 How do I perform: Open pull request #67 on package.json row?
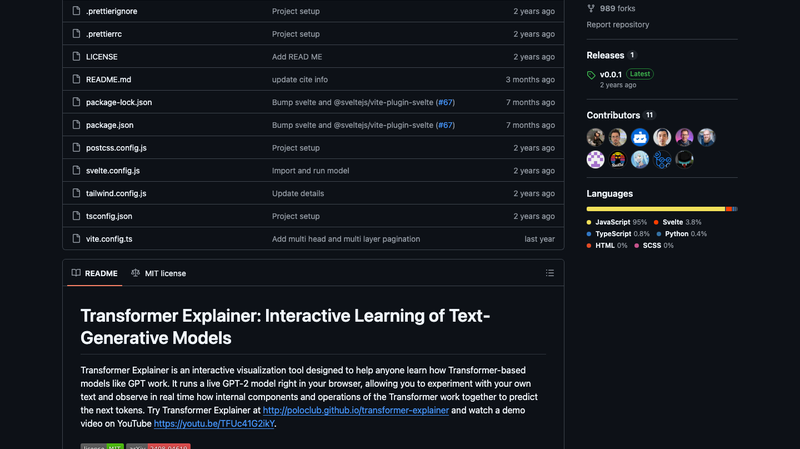coord(445,125)
